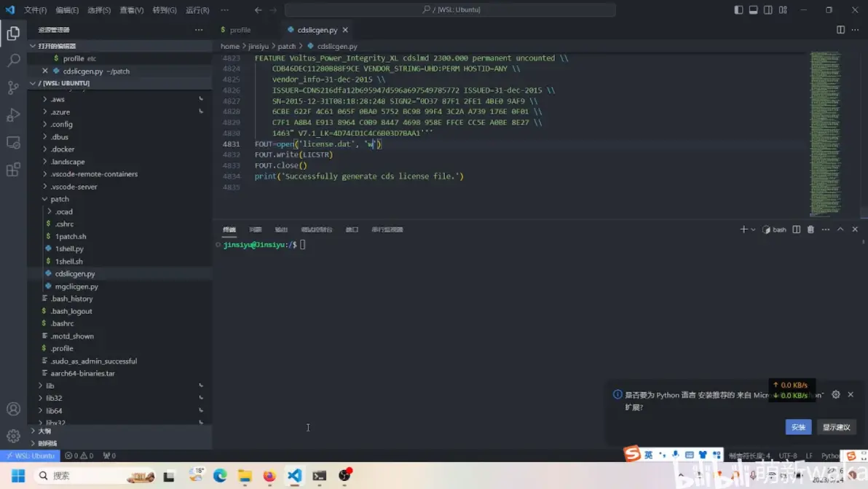Open the Explorer view in the activity bar
The image size is (868, 489).
(13, 34)
